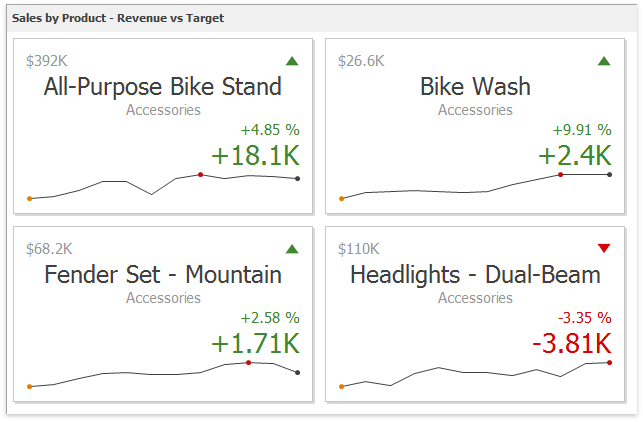This screenshot has width=643, height=422.
Task: Click the +18.1K delta value
Action: tap(255, 156)
